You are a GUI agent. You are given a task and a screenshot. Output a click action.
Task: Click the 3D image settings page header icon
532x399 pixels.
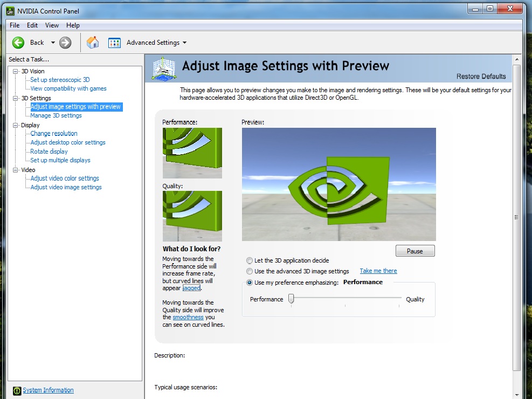(164, 69)
